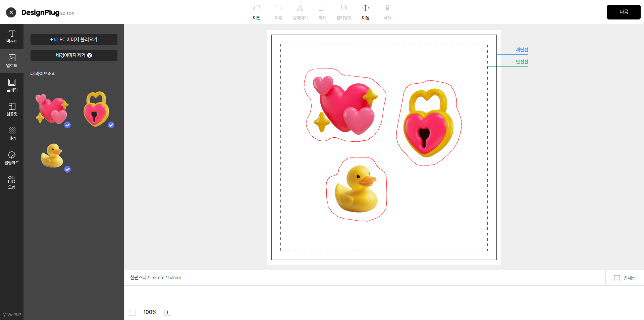
Task: Close the editor with X button
Action: coord(11,12)
